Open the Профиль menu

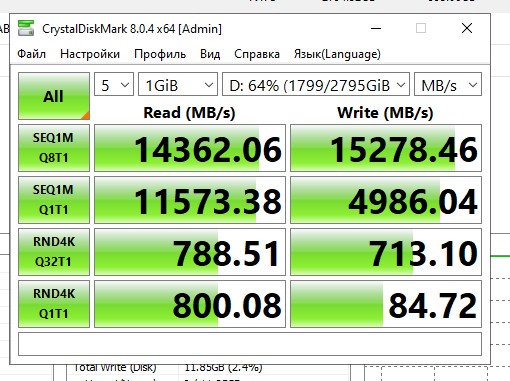pyautogui.click(x=160, y=54)
